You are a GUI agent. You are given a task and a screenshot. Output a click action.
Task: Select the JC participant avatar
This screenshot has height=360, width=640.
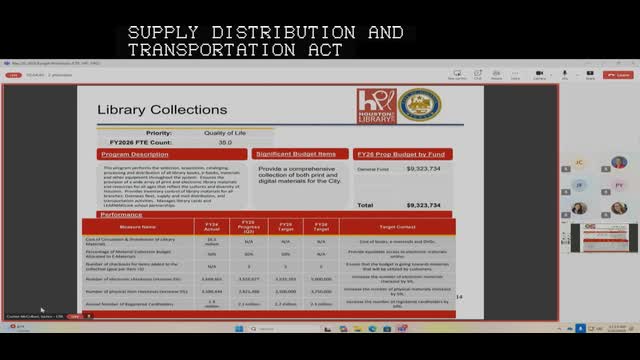coord(579,162)
